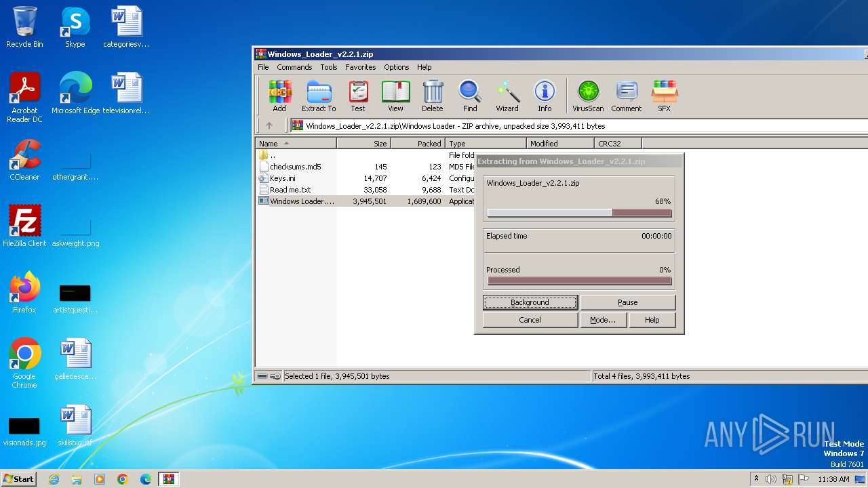The width and height of the screenshot is (868, 488).
Task: Select the visionads.jpg desktop file
Action: [x=24, y=431]
